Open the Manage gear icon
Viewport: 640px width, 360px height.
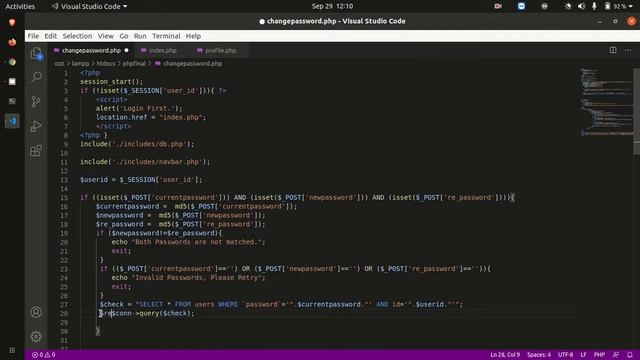[36, 336]
